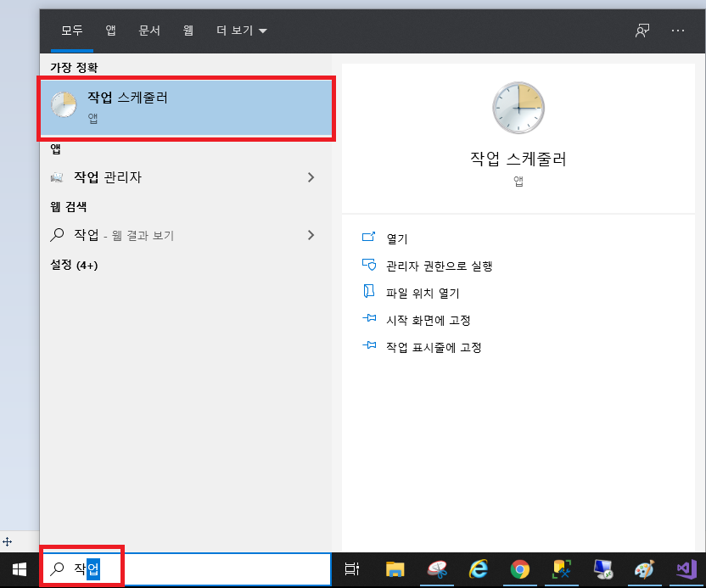Viewport: 706px width, 588px height.
Task: Expand the 설정 (4+) results section
Action: pos(75,266)
